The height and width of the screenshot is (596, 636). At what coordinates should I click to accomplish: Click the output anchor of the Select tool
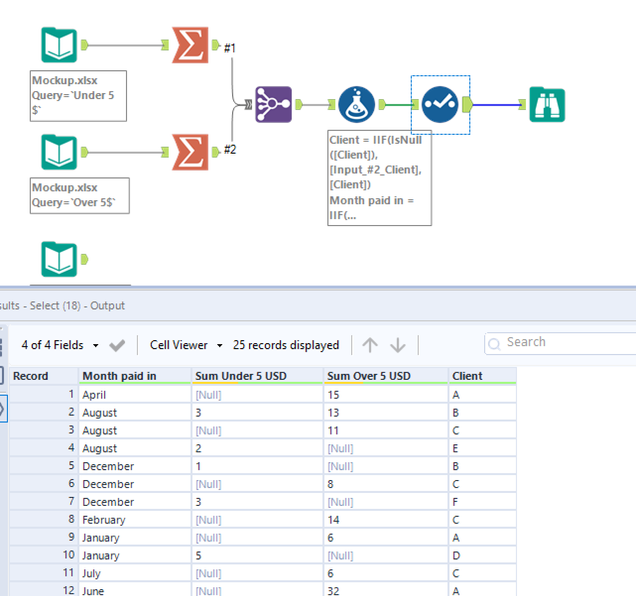click(467, 105)
